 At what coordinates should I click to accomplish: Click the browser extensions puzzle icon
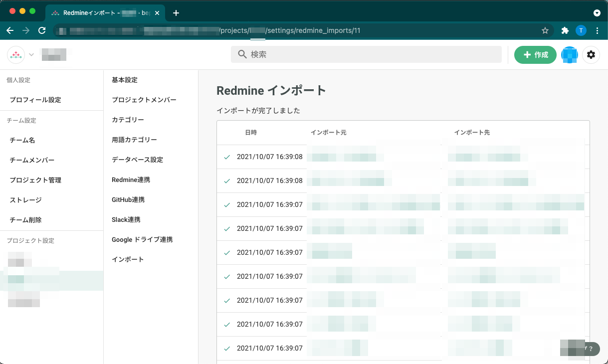tap(565, 30)
